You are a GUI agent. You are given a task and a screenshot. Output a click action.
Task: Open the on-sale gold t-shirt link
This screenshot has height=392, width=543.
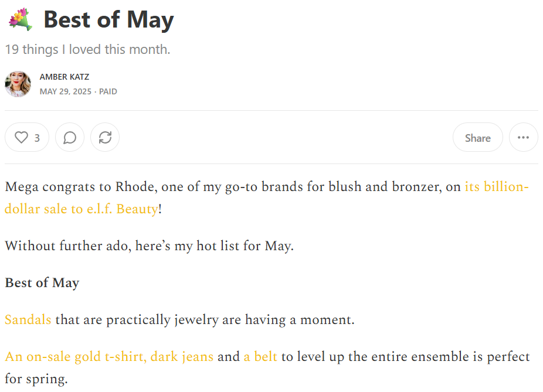pyautogui.click(x=76, y=357)
